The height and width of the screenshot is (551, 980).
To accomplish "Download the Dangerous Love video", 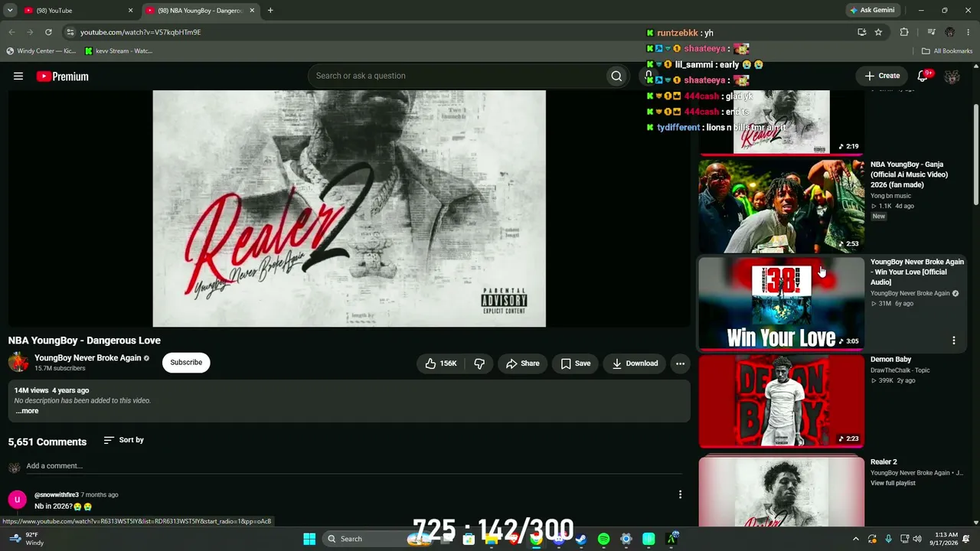I will [635, 364].
